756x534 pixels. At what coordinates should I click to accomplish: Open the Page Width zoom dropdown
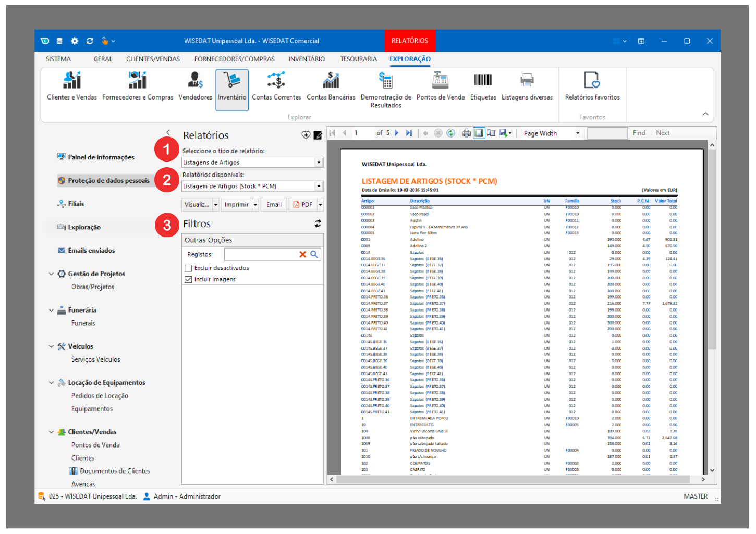coord(577,133)
